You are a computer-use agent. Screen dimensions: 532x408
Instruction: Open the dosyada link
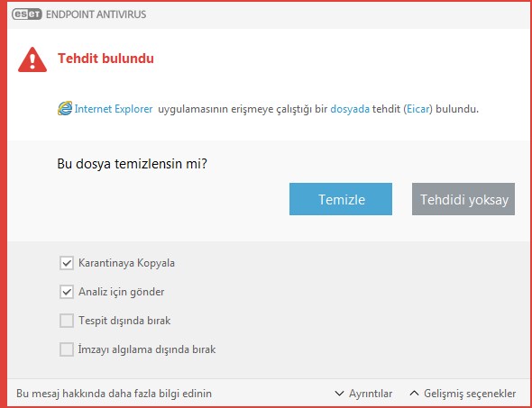pyautogui.click(x=350, y=109)
